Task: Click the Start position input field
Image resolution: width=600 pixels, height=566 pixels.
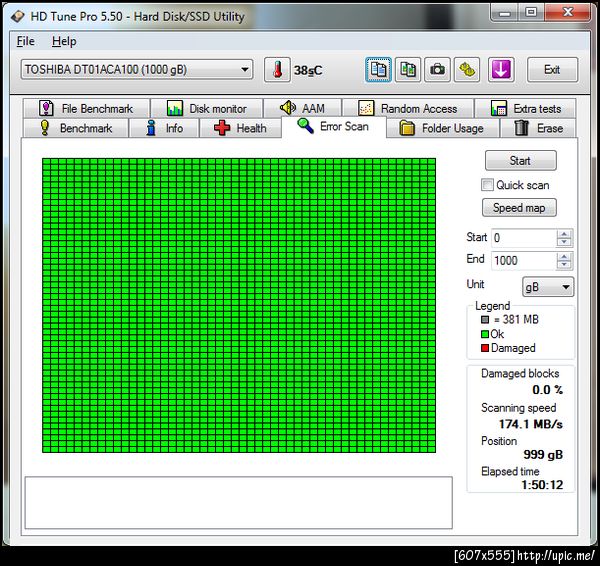Action: click(x=524, y=238)
